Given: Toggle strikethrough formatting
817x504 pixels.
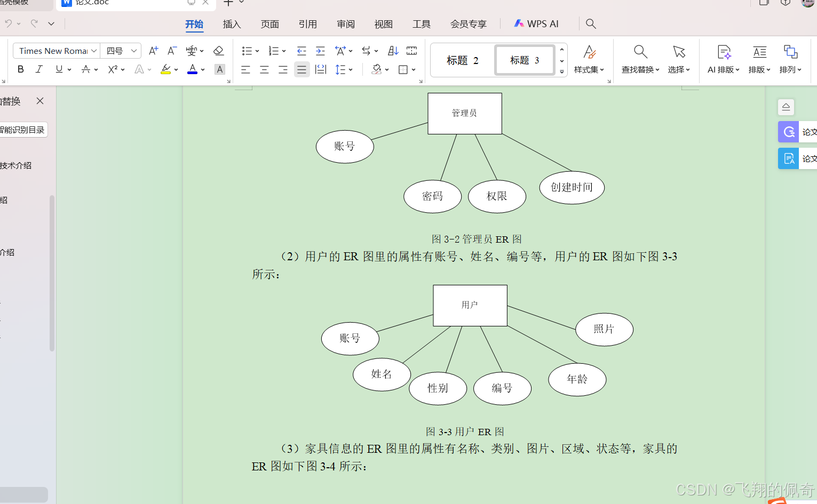Looking at the screenshot, I should pos(85,69).
